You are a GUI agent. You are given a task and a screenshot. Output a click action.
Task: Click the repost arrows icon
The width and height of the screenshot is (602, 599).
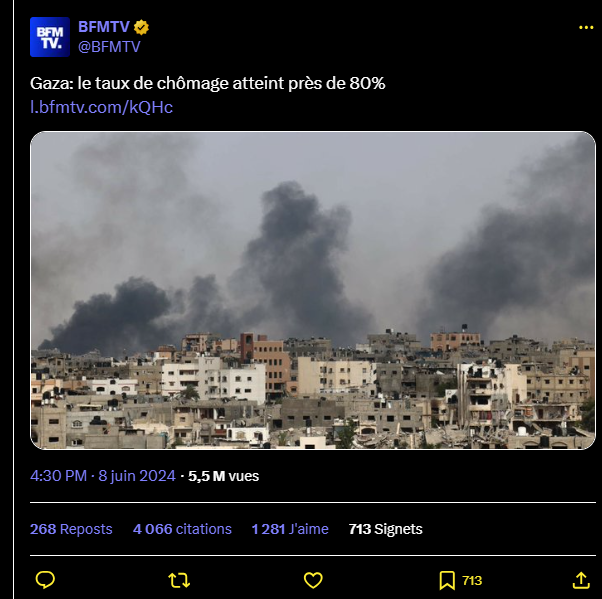(179, 580)
